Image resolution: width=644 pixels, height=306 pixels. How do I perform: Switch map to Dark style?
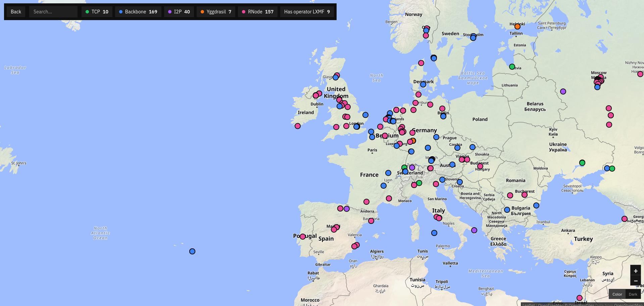pos(633,294)
